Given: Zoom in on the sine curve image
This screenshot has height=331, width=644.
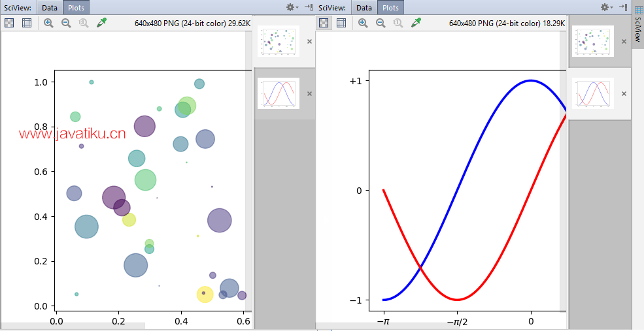Looking at the screenshot, I should click(363, 23).
